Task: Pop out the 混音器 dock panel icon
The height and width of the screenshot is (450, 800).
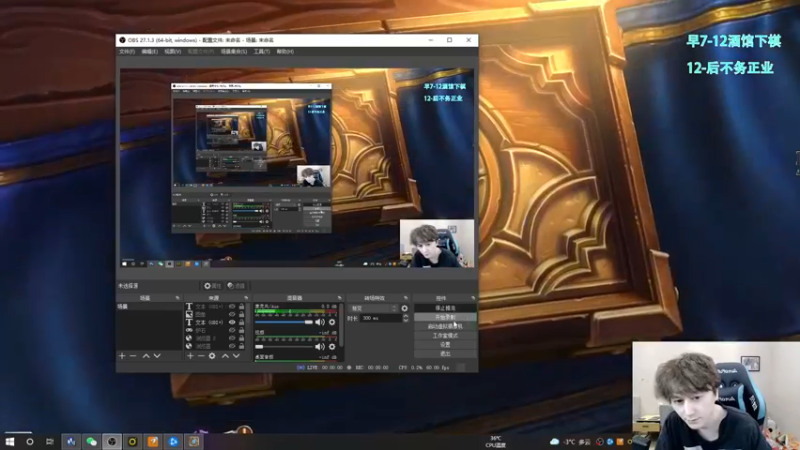Action: coord(339,297)
